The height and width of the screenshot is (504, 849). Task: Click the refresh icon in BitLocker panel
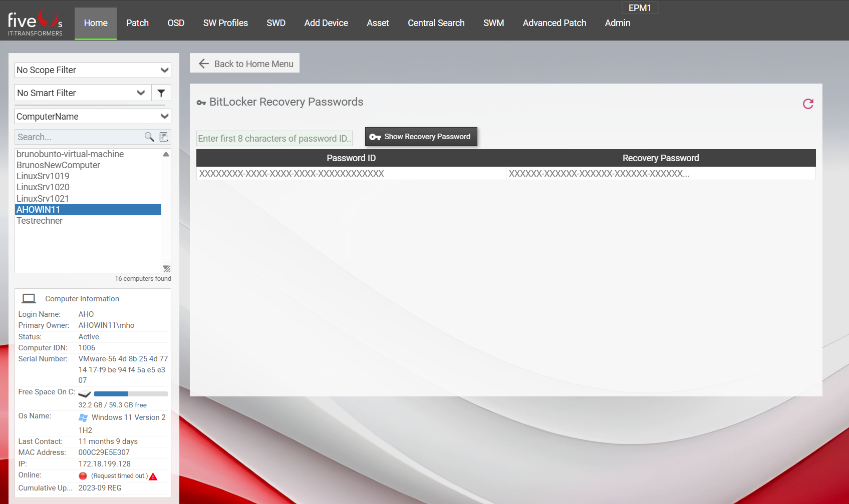tap(808, 104)
